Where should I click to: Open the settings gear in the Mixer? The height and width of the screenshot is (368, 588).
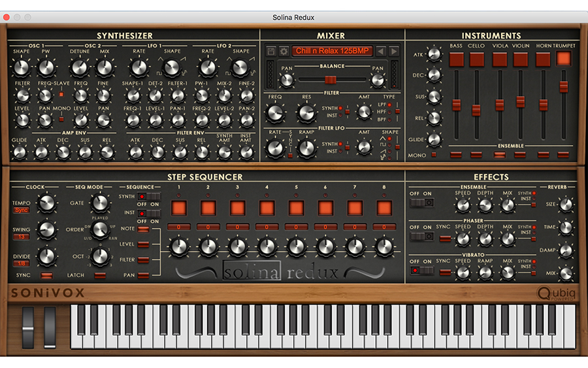tap(284, 51)
